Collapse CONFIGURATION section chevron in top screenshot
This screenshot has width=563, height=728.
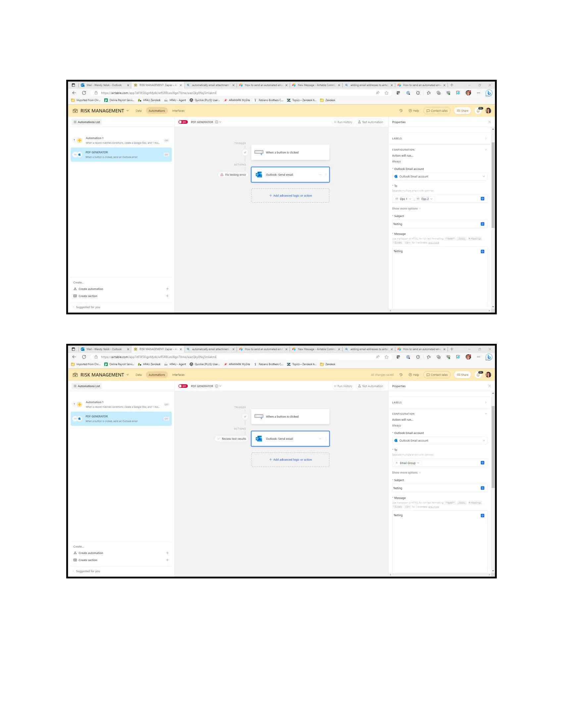486,150
